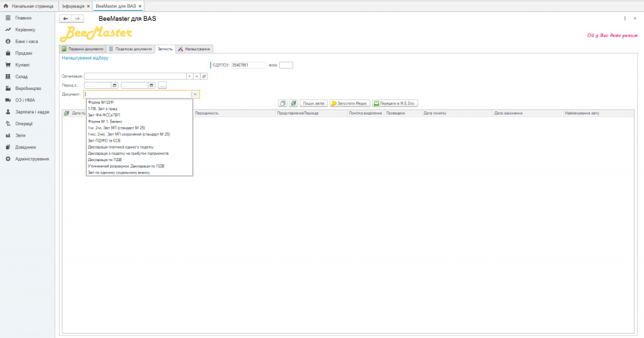Open Склад warehouse grid icon
644x338 pixels.
point(8,77)
